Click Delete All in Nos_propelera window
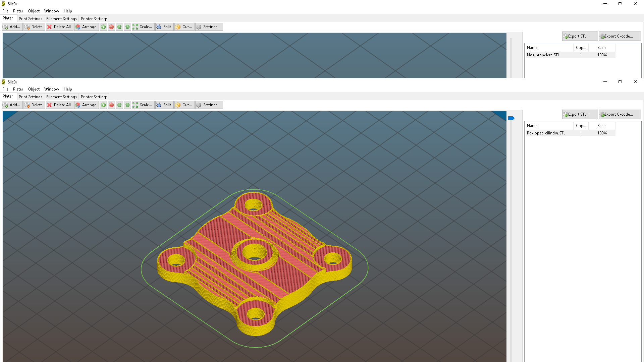This screenshot has width=644, height=362. [x=59, y=27]
